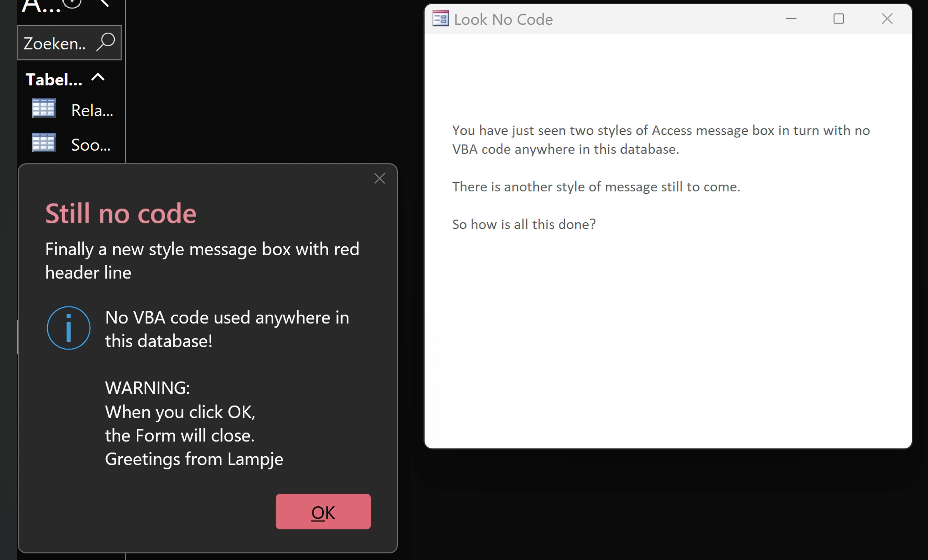
Task: Click the Look No Code form icon
Action: 440,19
